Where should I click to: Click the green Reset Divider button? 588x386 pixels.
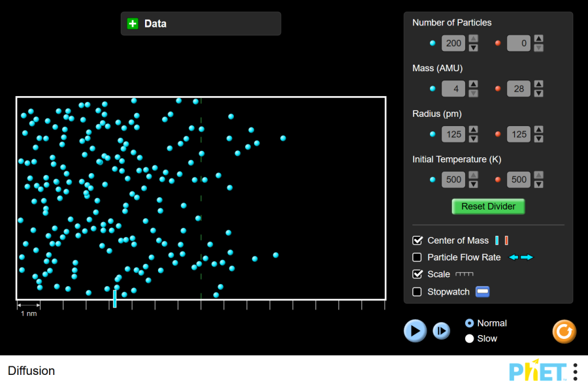[x=488, y=206]
